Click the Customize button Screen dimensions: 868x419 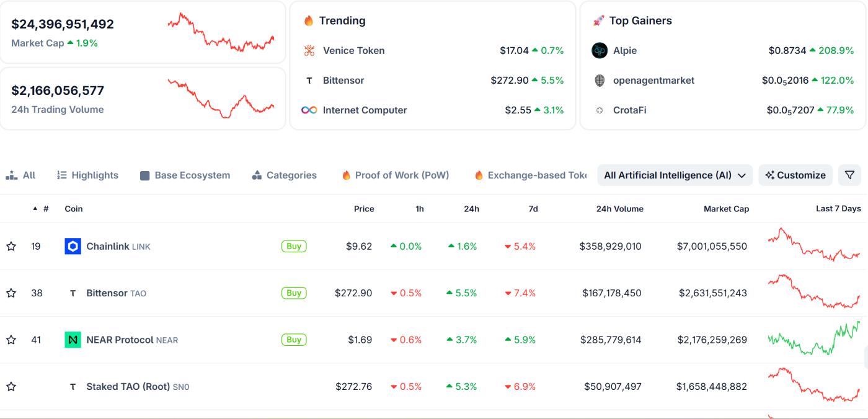coord(795,175)
